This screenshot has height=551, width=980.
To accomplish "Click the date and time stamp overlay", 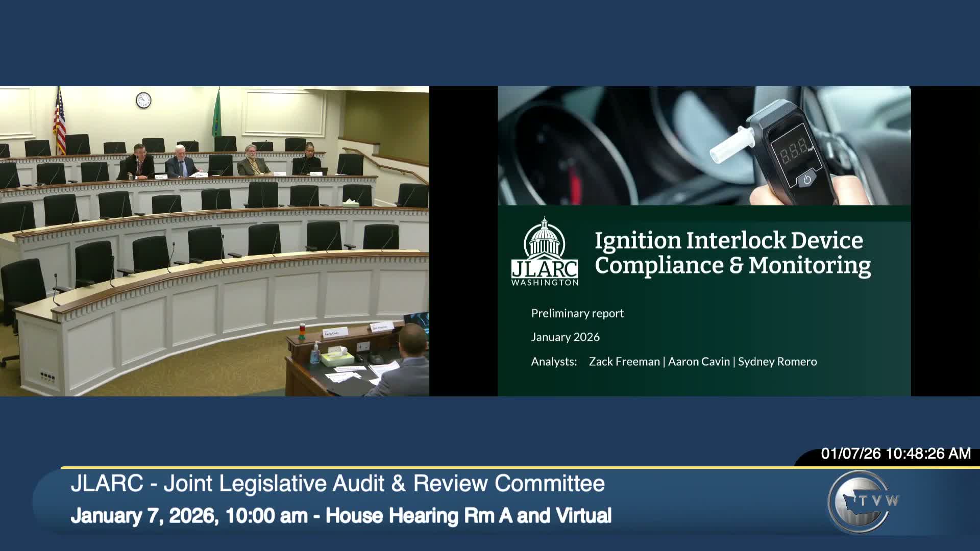I will pyautogui.click(x=896, y=454).
